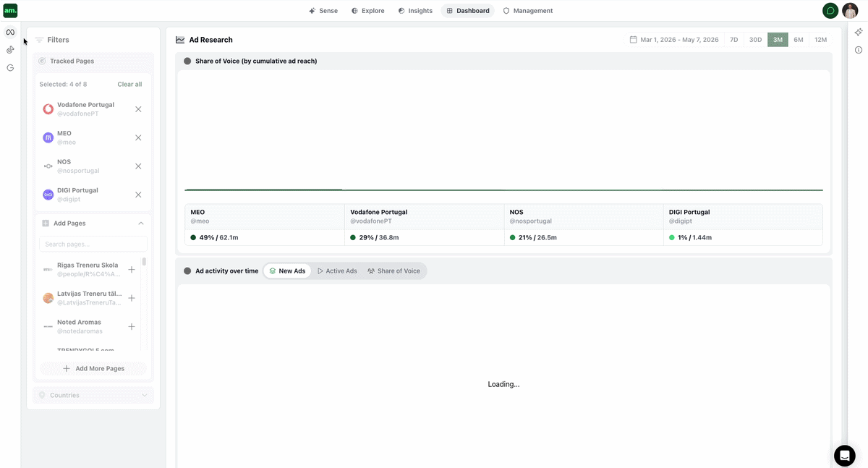868x468 pixels.
Task: Click the 21% / 26.5m value
Action: tap(537, 237)
